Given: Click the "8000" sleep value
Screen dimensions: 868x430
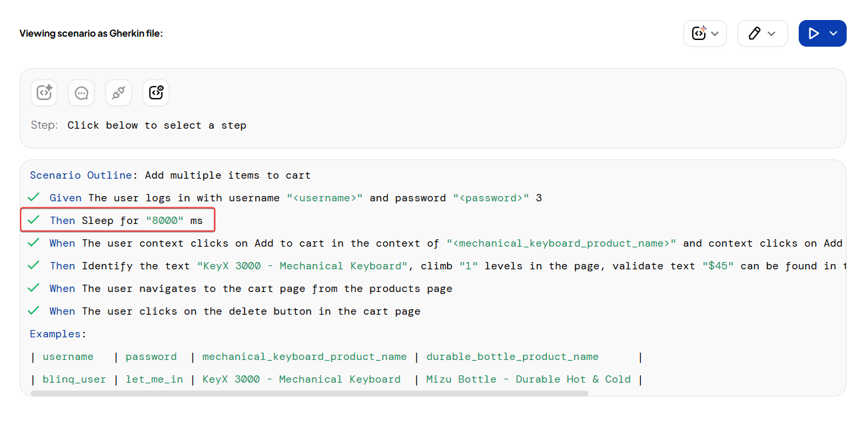Looking at the screenshot, I should [165, 220].
